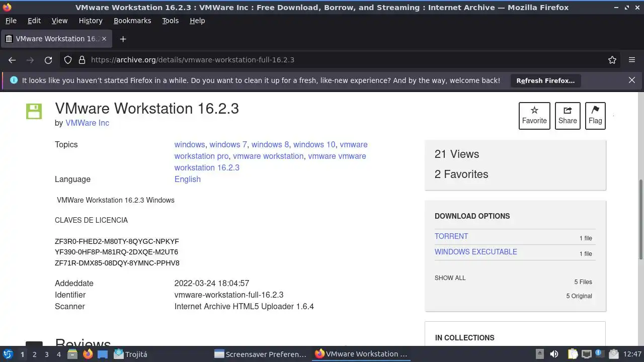Go back using the browser back arrow

point(12,60)
